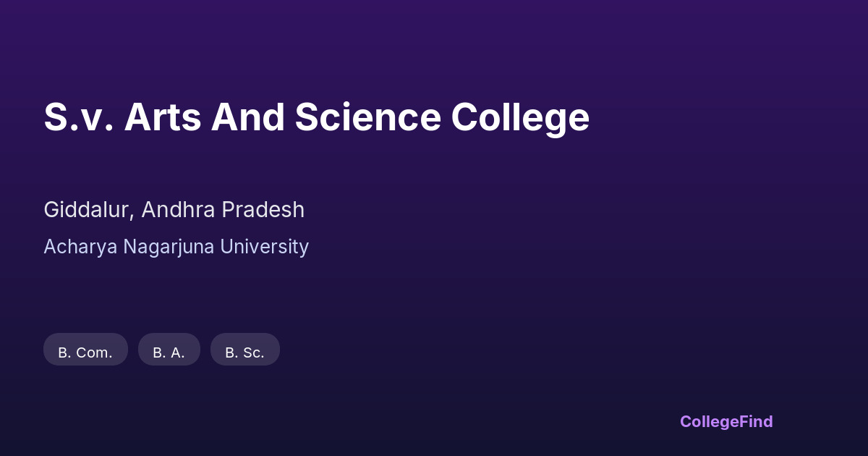Click the S.v. Arts And Science College title
The height and width of the screenshot is (456, 868).
pyautogui.click(x=316, y=117)
